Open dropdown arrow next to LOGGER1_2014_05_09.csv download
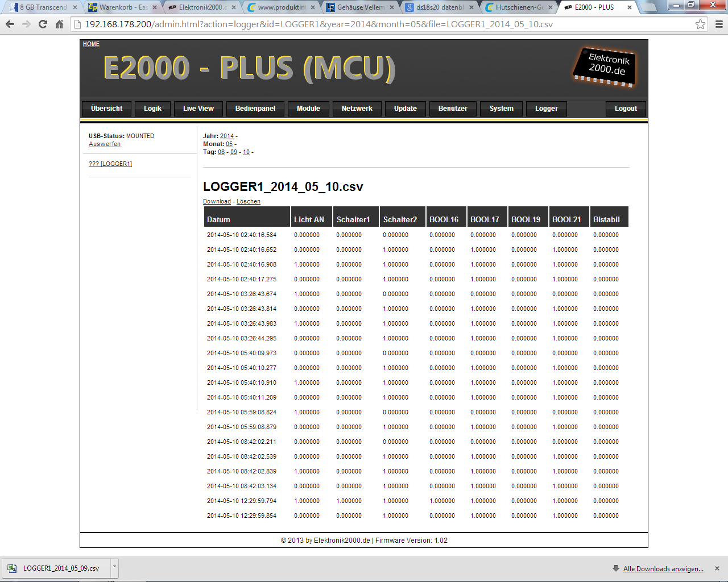Viewport: 728px width, 582px height. click(114, 567)
